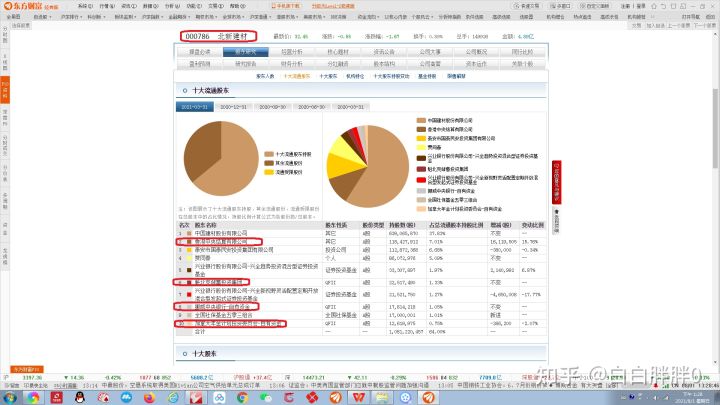Switch to the 资本运作 tab
Screen dimensions: 720x405
coord(476,64)
